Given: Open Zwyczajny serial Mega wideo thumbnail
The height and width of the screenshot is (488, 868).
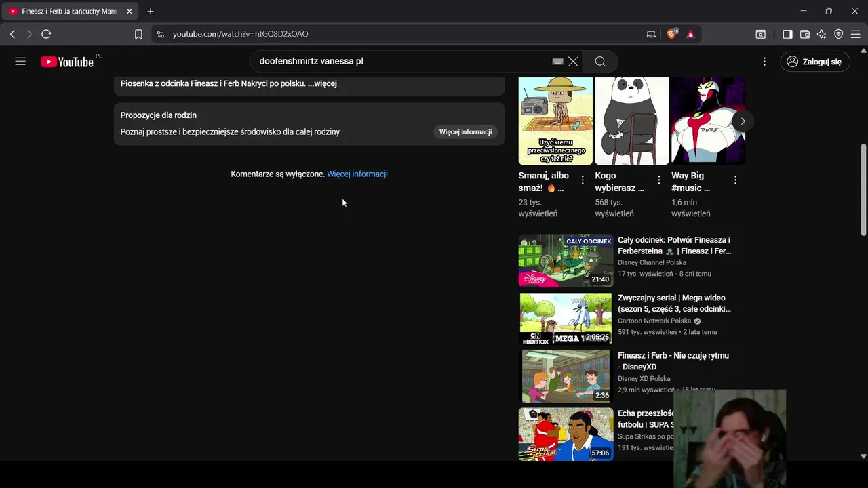Looking at the screenshot, I should pos(566,319).
